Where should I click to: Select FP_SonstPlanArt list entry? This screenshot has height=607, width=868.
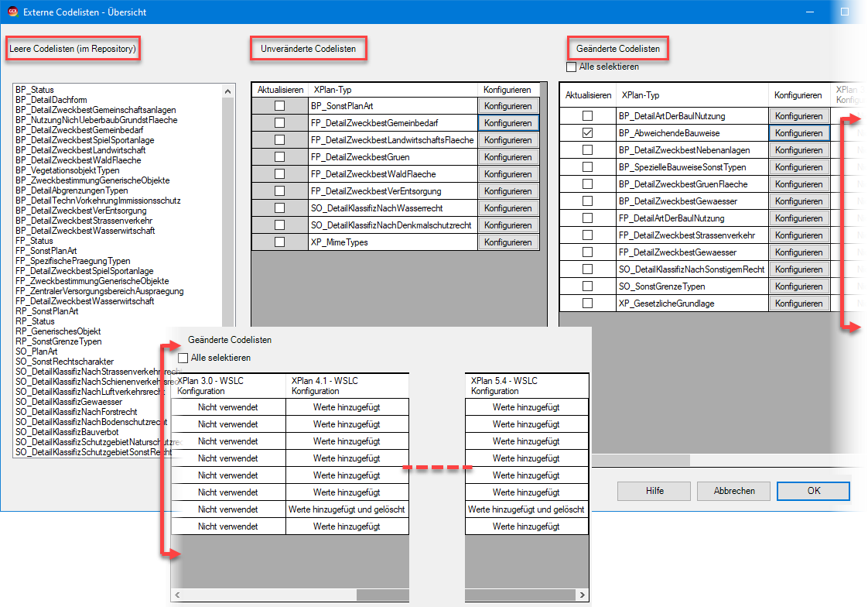click(x=46, y=251)
